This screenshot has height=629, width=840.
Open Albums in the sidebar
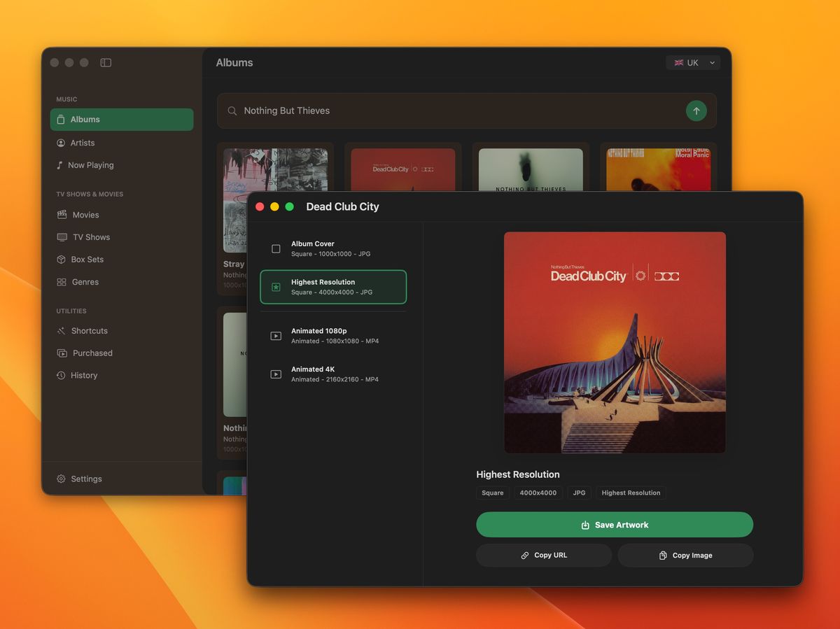(x=122, y=120)
